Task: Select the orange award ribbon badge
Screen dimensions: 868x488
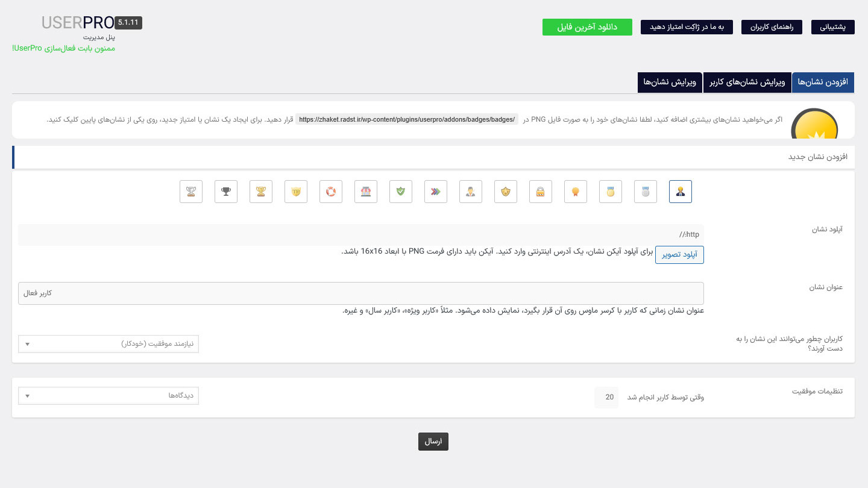Action: 576,192
